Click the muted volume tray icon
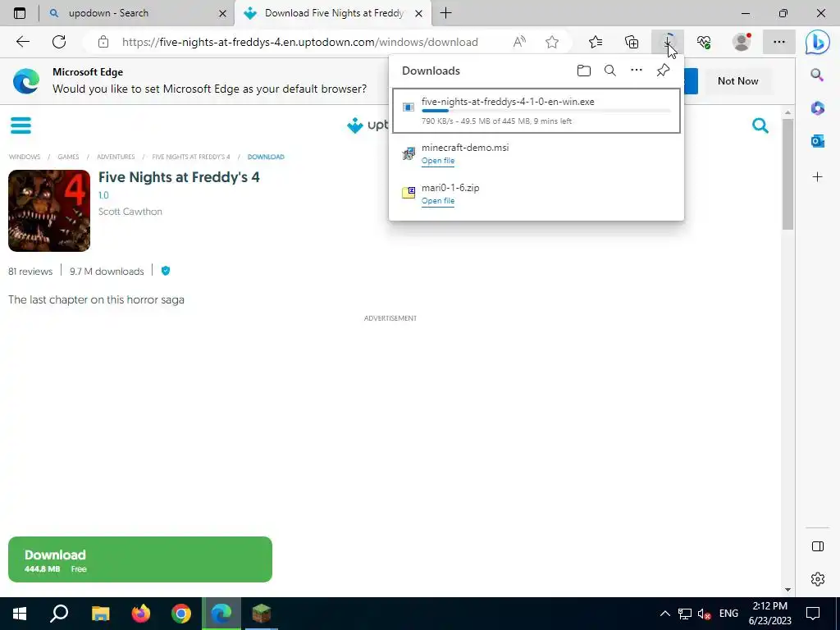Image resolution: width=840 pixels, height=630 pixels. point(705,614)
